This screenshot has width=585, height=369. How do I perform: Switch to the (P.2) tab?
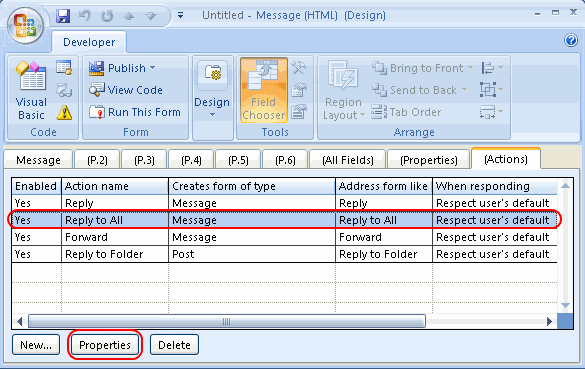point(97,160)
